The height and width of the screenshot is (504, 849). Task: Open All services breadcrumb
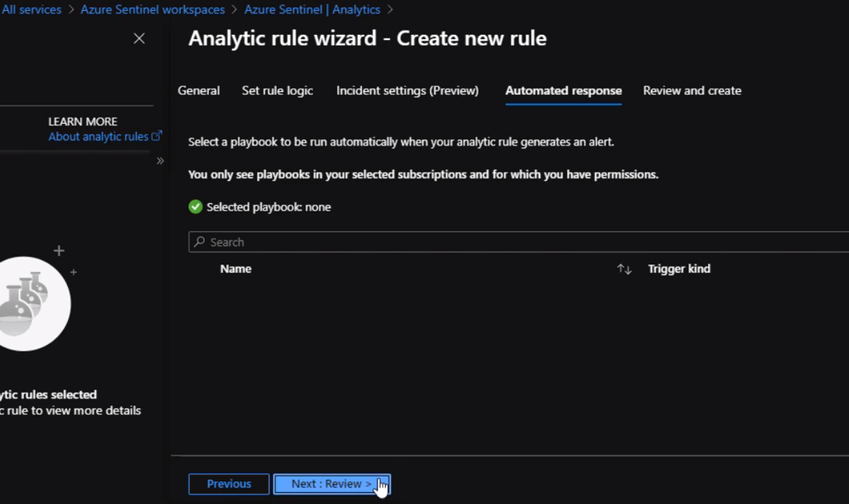(x=31, y=9)
